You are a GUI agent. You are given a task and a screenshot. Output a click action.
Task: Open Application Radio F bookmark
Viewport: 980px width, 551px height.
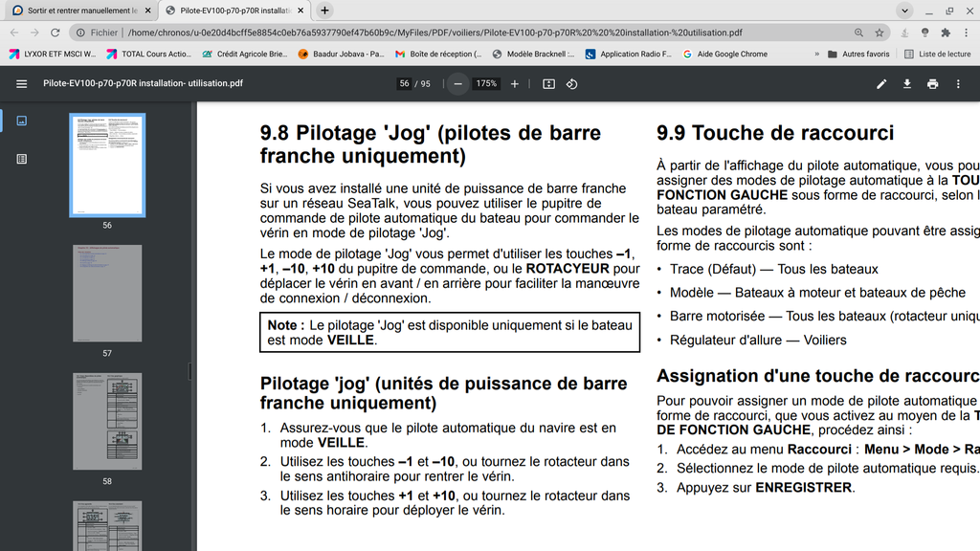click(x=629, y=55)
